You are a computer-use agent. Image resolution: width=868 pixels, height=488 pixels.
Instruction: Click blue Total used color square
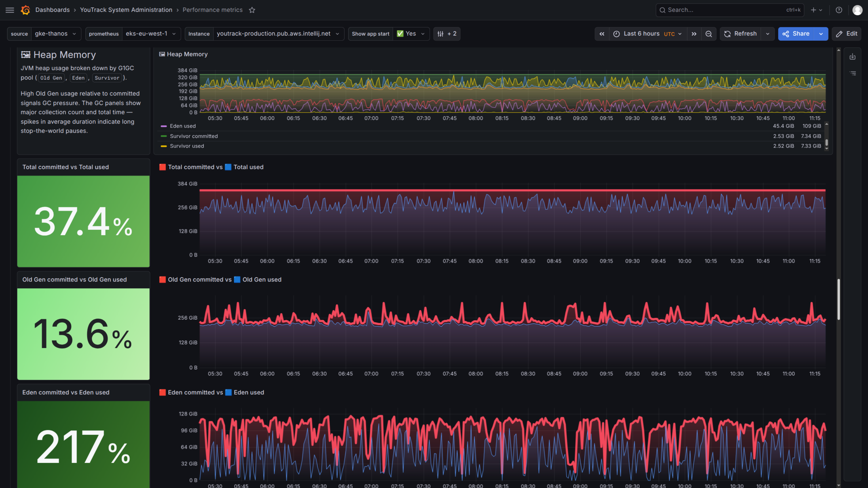tap(228, 167)
